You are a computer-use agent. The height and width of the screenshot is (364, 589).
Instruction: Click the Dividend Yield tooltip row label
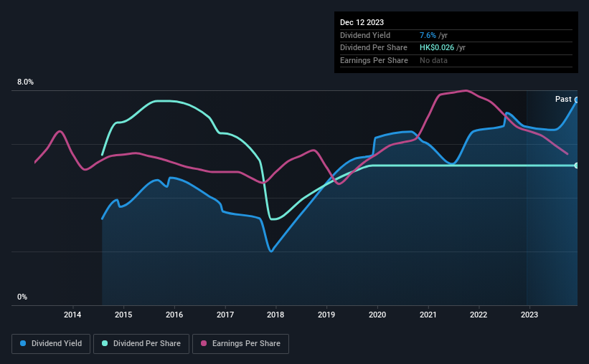365,35
